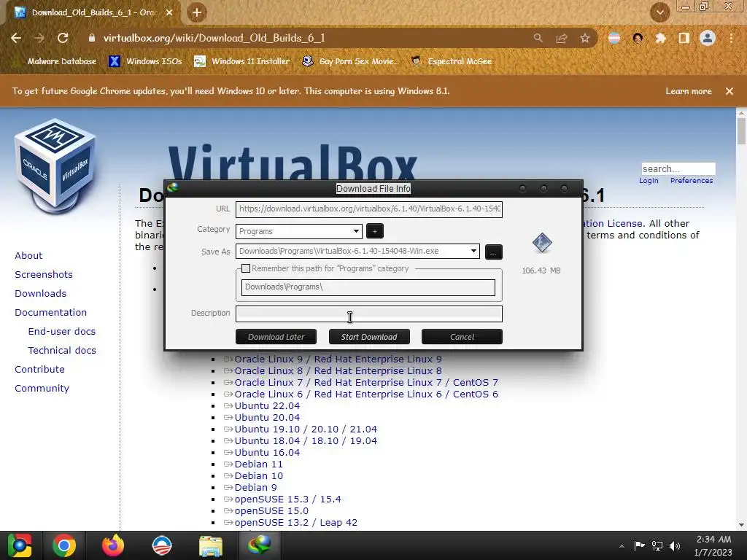The width and height of the screenshot is (747, 560).
Task: Open Oracle Linux 8 / Red Hat 8 link
Action: coord(338,371)
